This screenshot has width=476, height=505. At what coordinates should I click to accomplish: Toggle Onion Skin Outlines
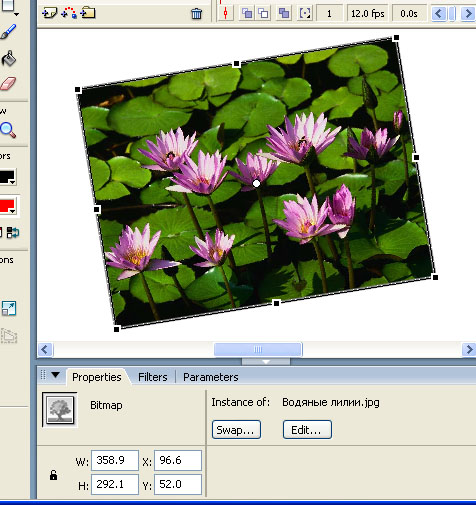(264, 13)
